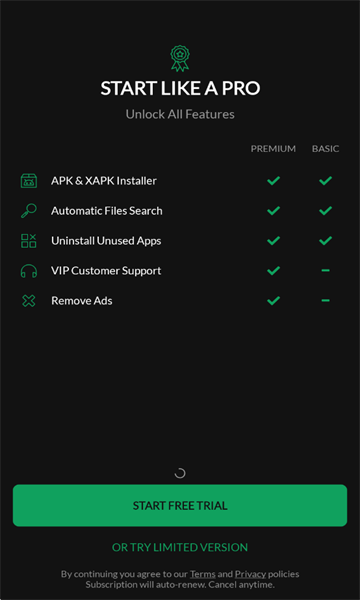This screenshot has height=600, width=360.
Task: Click Basic checkmark for Uninstall Unused Apps
Action: [x=325, y=241]
